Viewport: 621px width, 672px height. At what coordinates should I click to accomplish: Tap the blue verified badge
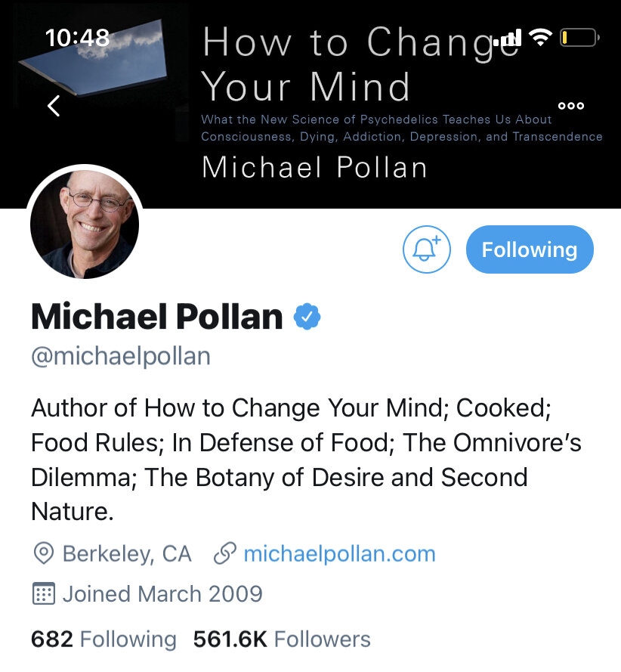pos(307,317)
